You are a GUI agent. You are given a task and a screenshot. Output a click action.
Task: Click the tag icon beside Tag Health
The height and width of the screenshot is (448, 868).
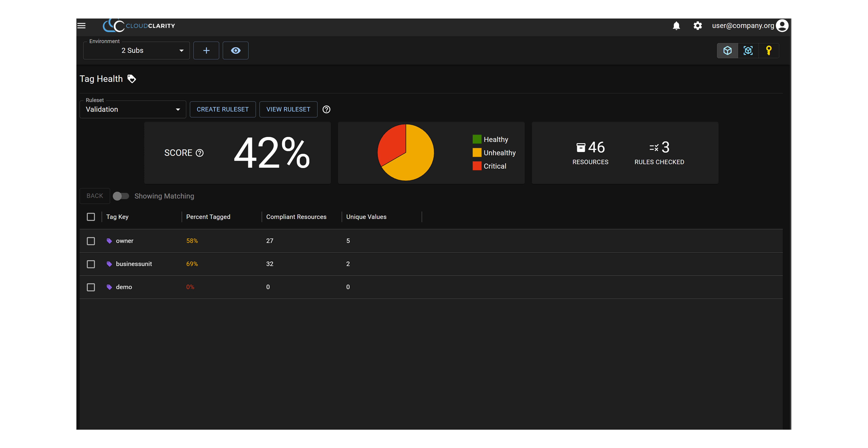(132, 79)
